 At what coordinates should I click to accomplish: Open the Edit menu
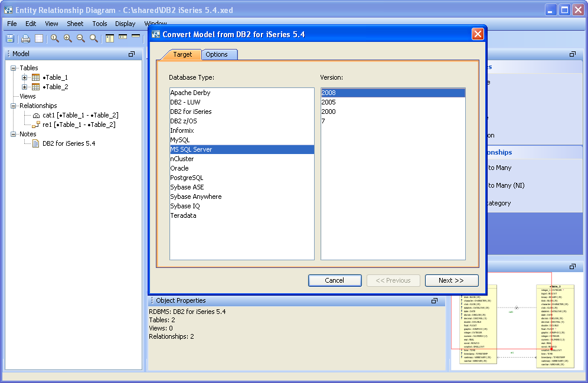31,24
